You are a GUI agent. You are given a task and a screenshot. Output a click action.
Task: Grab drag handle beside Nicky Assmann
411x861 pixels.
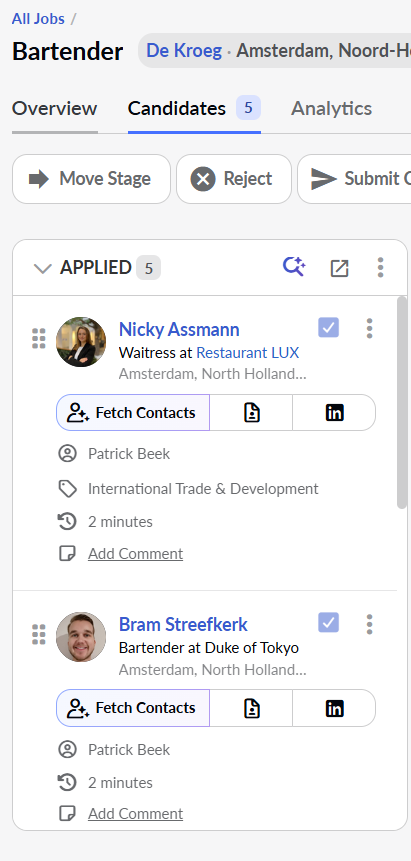point(38,338)
